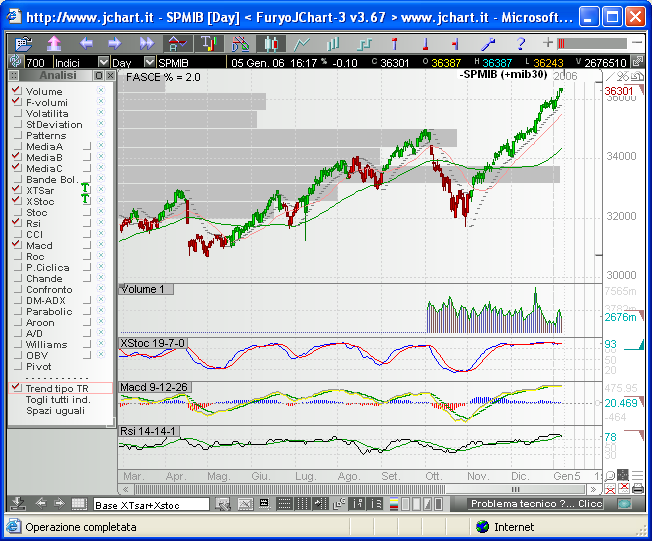
Task: Click the pink up-arrow toolbar icon
Action: tap(54, 43)
